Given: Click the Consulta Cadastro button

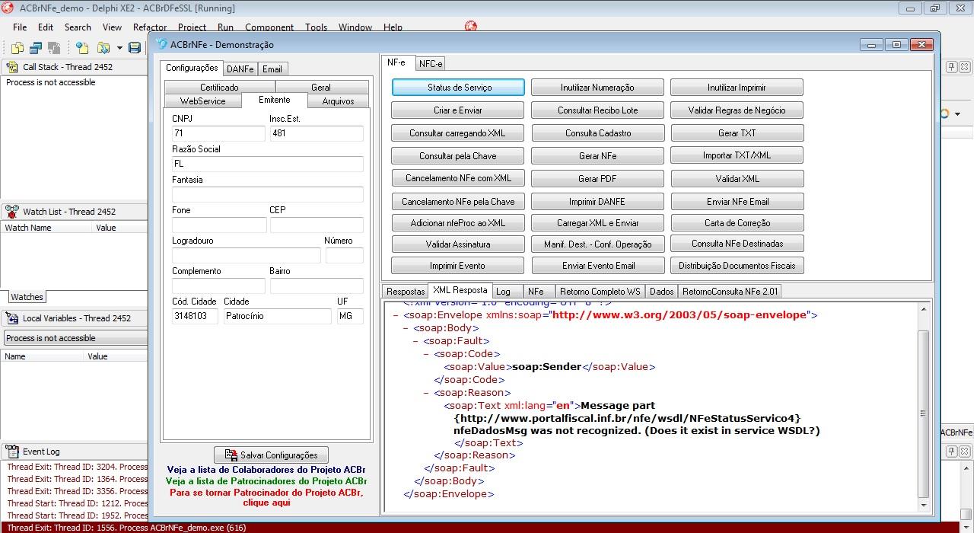Looking at the screenshot, I should coord(597,133).
